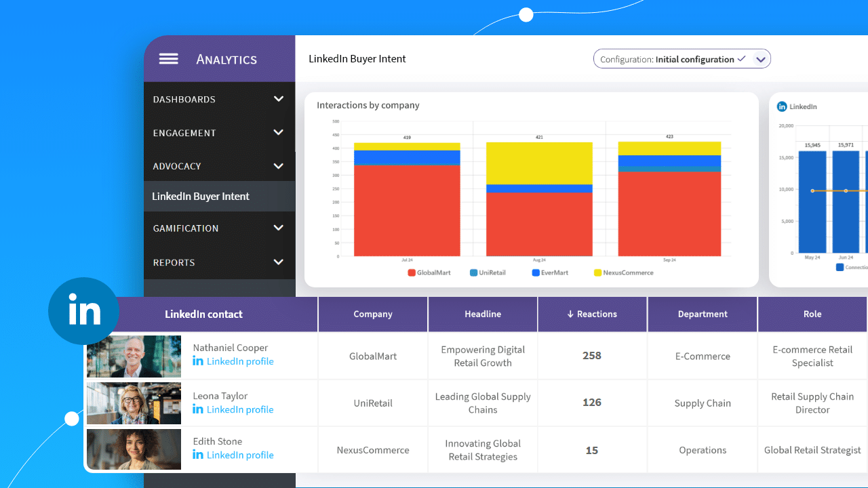
Task: Select Gamification in the sidebar
Action: click(186, 228)
